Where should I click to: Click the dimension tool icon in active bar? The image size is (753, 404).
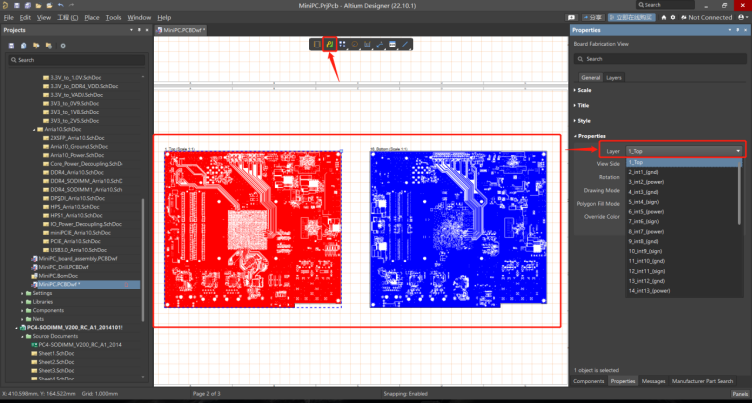368,44
